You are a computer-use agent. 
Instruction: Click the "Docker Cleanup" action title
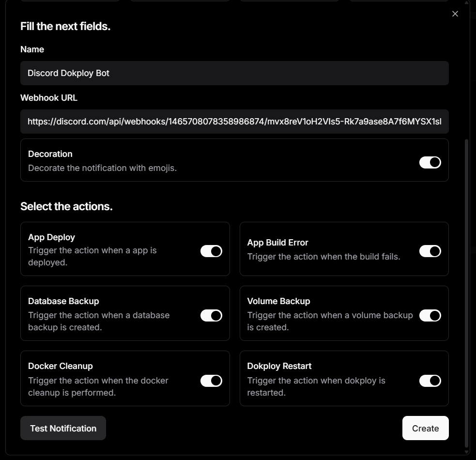tap(61, 366)
